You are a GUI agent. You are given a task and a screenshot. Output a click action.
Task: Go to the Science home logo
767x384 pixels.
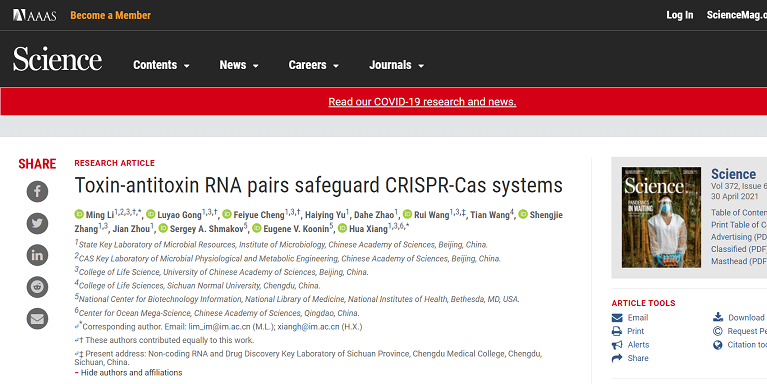[x=57, y=60]
